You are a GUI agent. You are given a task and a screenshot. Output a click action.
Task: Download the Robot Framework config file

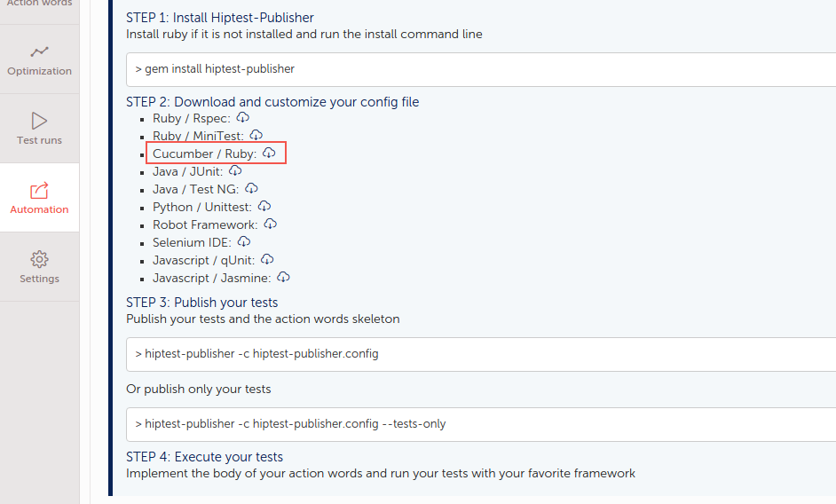click(x=271, y=224)
